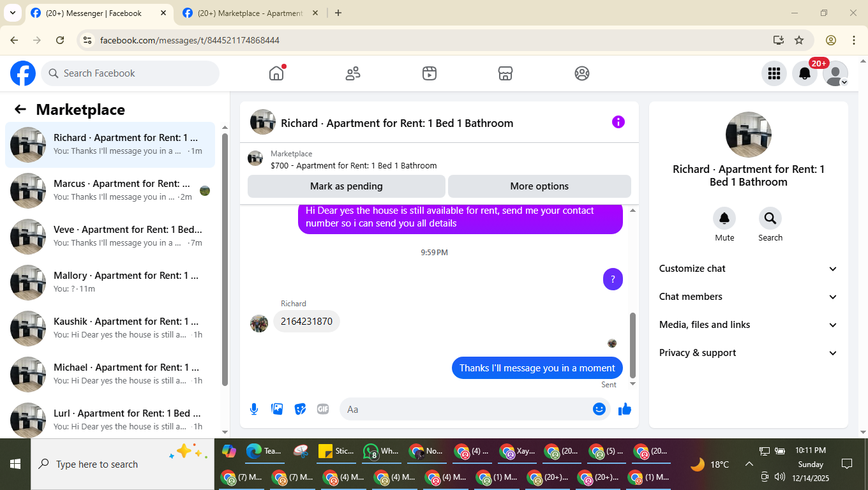The image size is (868, 490).
Task: Open Marketplace store icon in top navigation
Action: coord(505,73)
